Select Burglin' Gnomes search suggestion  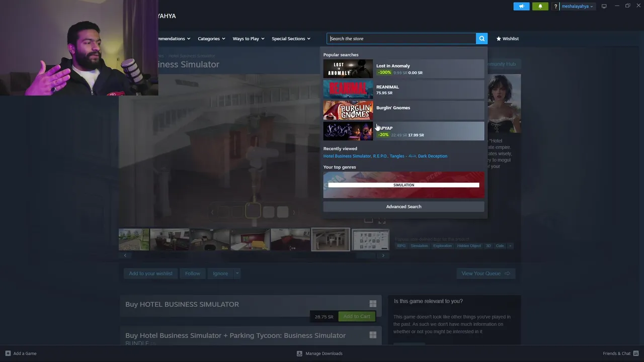point(404,110)
